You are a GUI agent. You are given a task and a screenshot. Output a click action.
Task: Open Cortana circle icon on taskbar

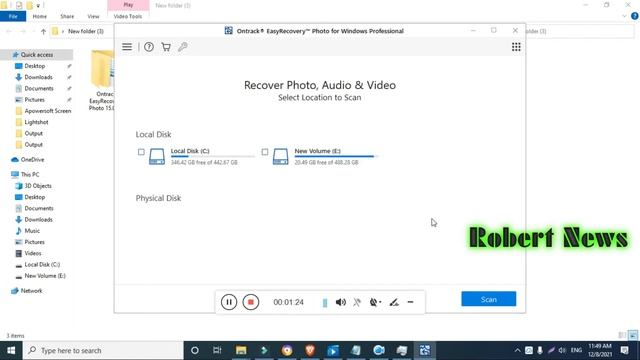click(195, 350)
